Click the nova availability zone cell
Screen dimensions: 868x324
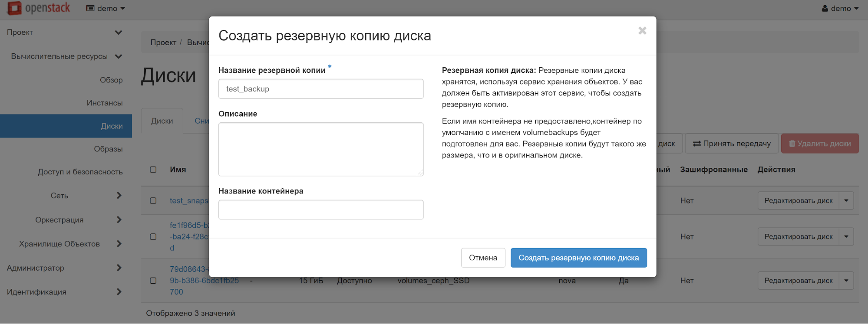click(x=567, y=281)
